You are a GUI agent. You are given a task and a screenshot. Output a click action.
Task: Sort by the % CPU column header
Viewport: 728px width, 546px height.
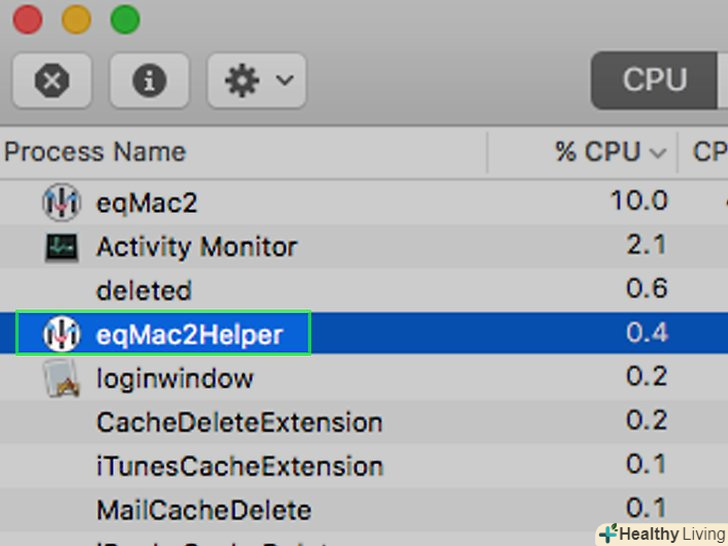pyautogui.click(x=597, y=152)
